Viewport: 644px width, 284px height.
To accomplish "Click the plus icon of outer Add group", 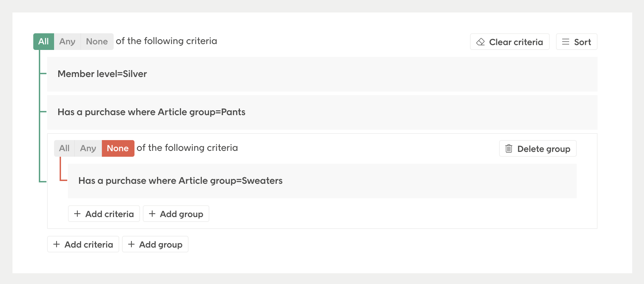I will pyautogui.click(x=131, y=244).
